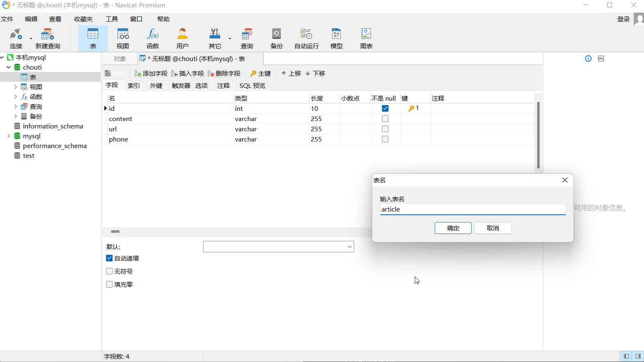Viewport: 644px width, 362px height.
Task: Switch to the 对象 objects tab
Action: tap(120, 59)
